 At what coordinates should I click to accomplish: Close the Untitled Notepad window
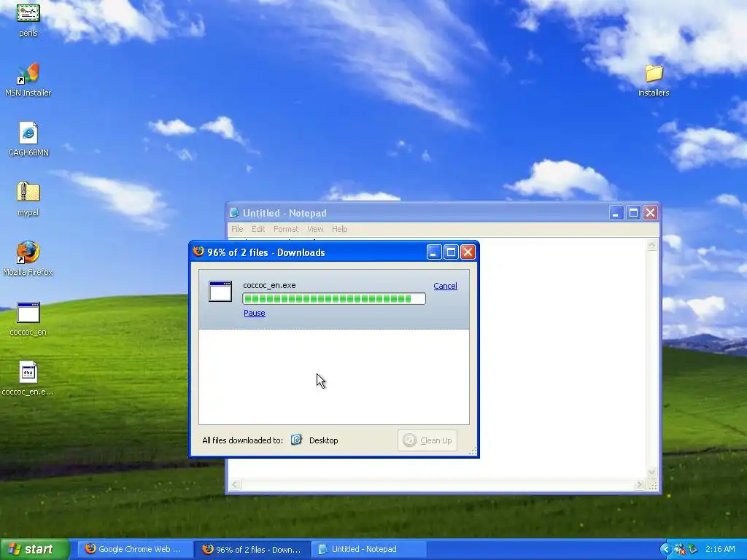(x=650, y=213)
